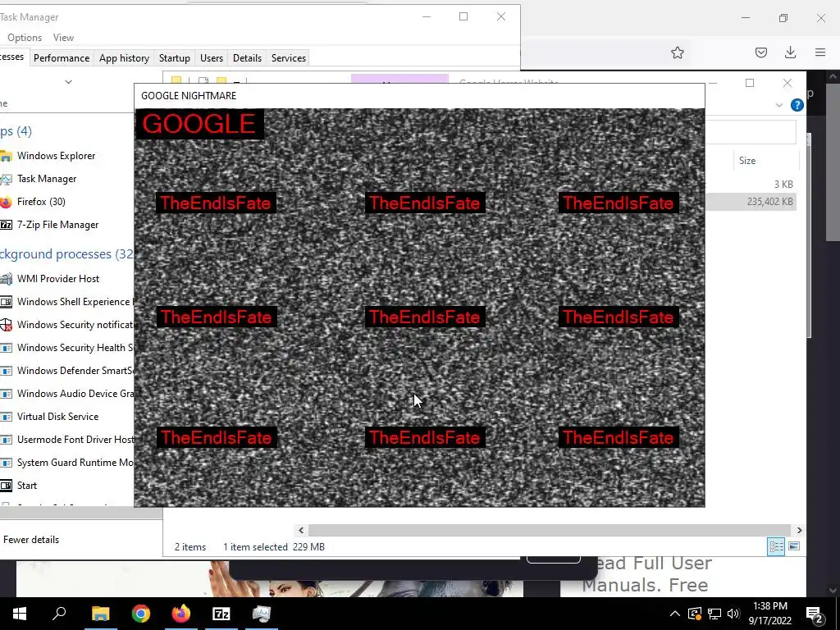
Task: Select Task Manager process row
Action: [67, 178]
